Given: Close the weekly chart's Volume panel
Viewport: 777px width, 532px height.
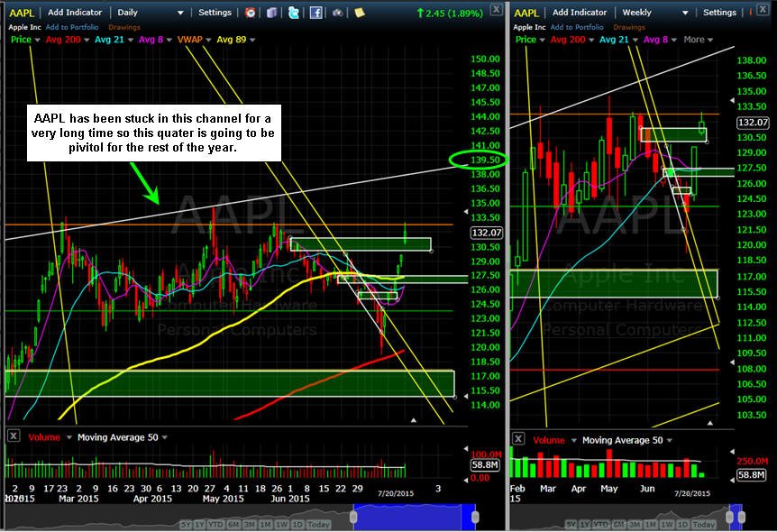Looking at the screenshot, I should [517, 439].
